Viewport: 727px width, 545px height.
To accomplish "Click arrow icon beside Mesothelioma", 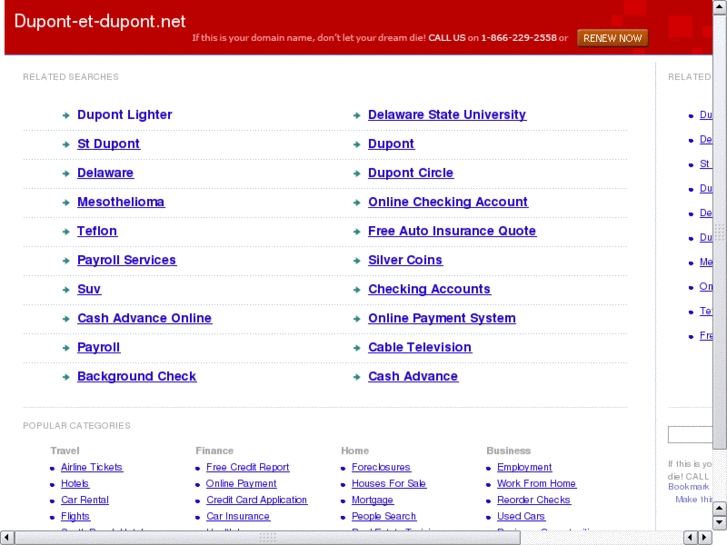I will [66, 203].
